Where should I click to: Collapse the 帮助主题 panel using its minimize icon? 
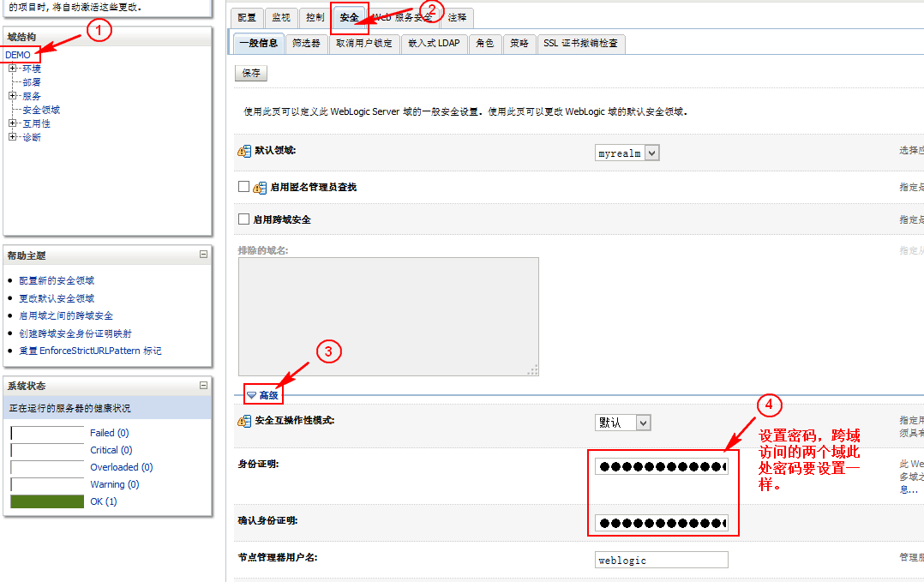click(203, 255)
